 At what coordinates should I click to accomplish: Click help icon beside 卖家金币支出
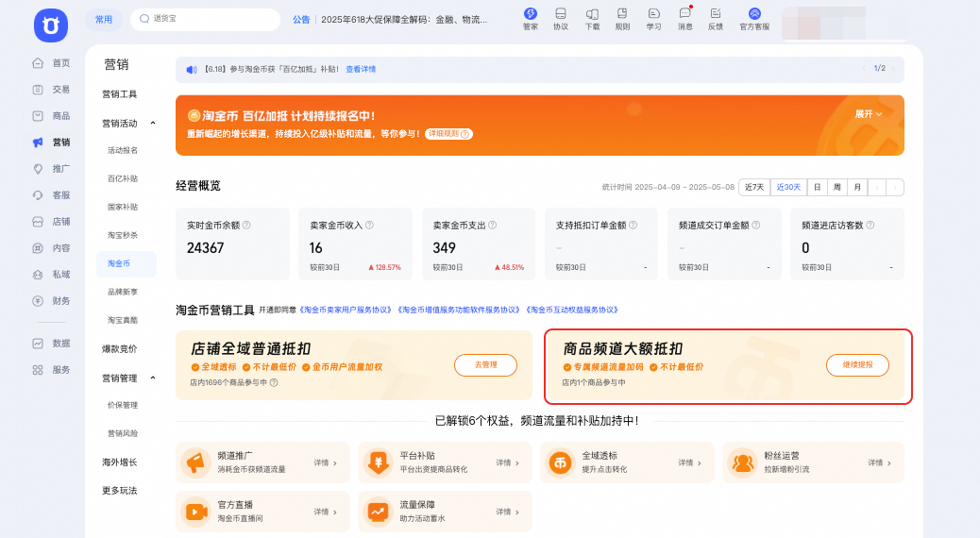[493, 225]
